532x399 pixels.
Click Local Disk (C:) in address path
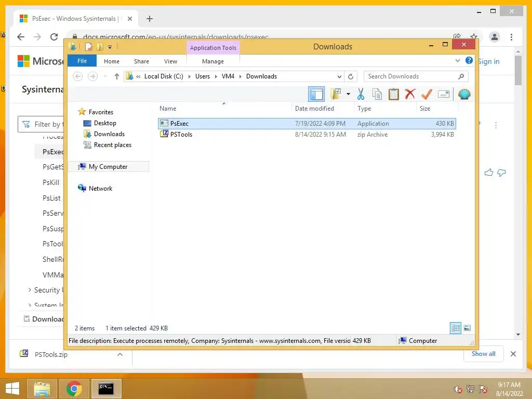[x=164, y=76]
